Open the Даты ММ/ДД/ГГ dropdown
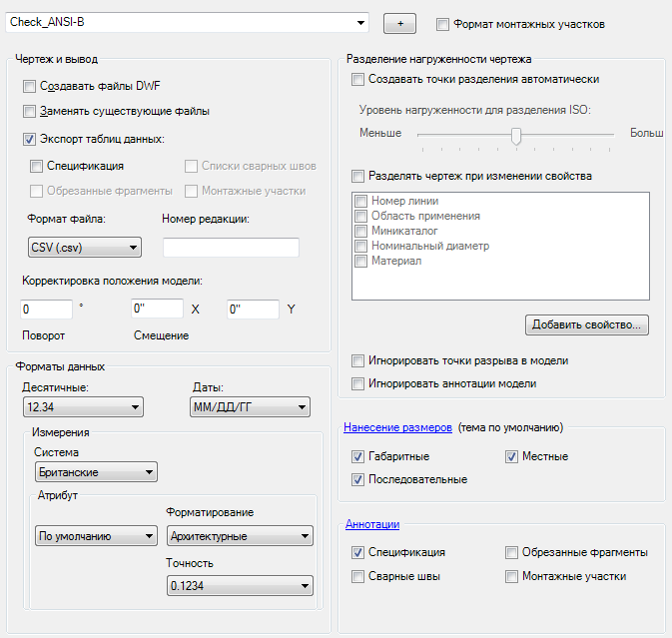Viewport: 672px width, 638px height. click(x=250, y=406)
